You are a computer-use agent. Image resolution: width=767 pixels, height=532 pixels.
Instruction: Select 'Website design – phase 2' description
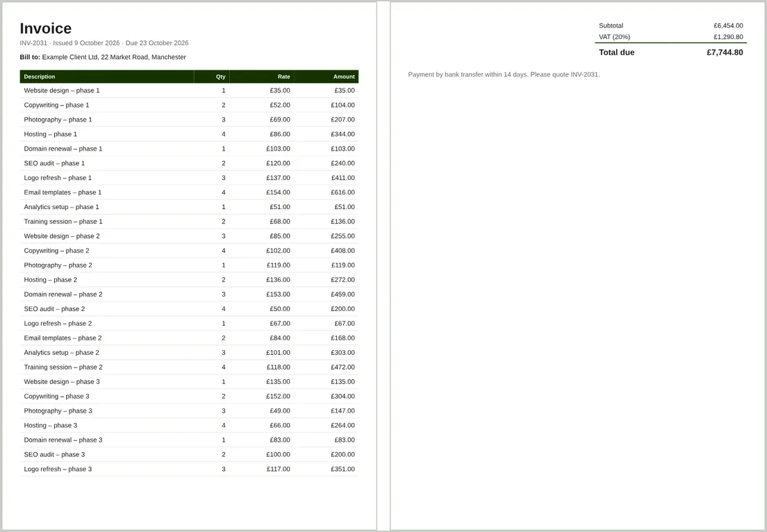pos(62,236)
